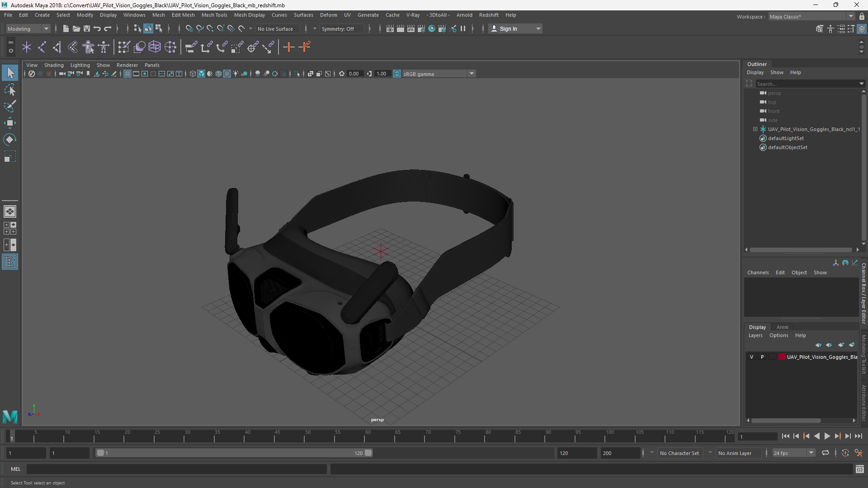Open the Channels menu in Channel Box
The height and width of the screenshot is (488, 868).
coord(758,272)
